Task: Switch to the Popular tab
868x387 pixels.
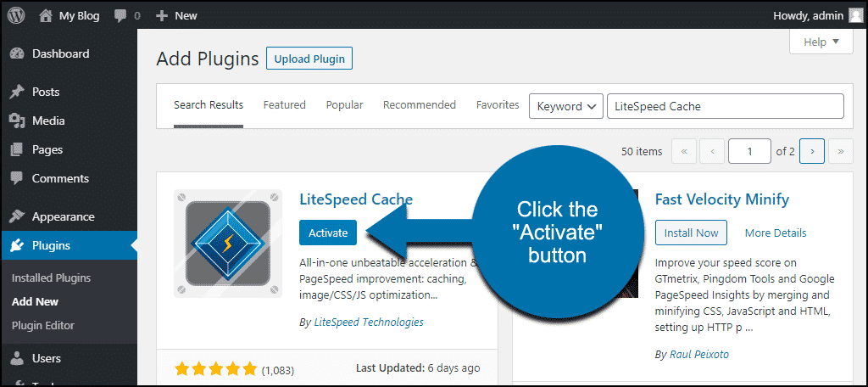Action: click(x=344, y=105)
